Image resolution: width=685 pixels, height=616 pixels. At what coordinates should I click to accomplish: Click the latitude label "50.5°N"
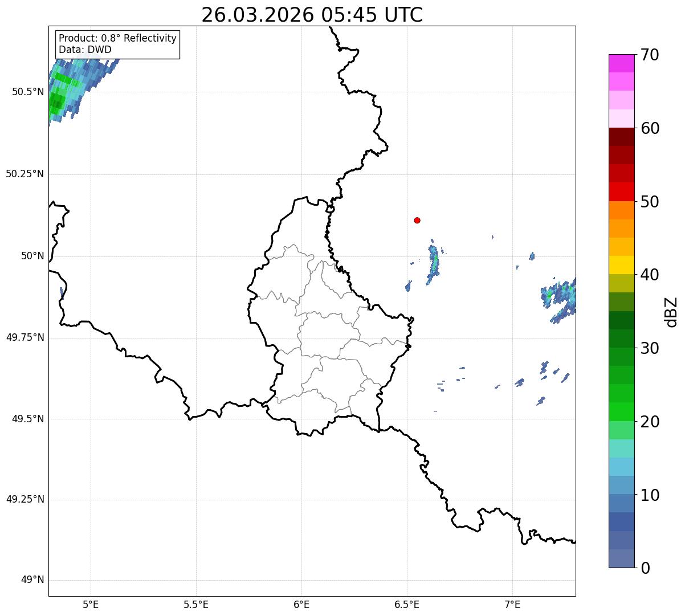(x=28, y=92)
